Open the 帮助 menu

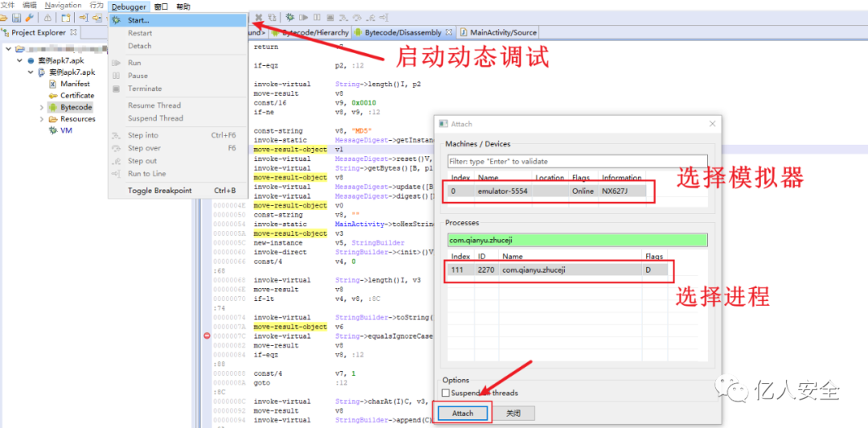click(x=183, y=6)
